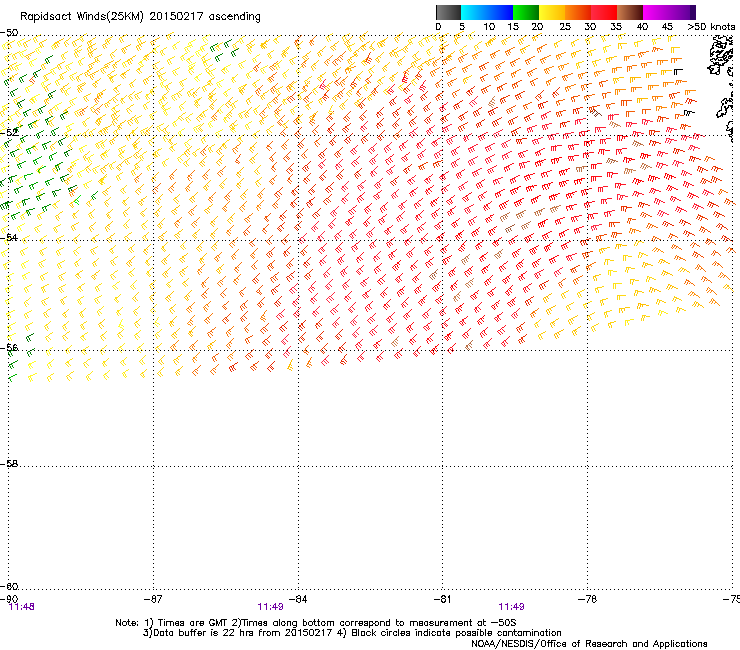Click the NOAA/NESDIS Office of Research credit
Screen dimensions: 740x650
point(589,644)
